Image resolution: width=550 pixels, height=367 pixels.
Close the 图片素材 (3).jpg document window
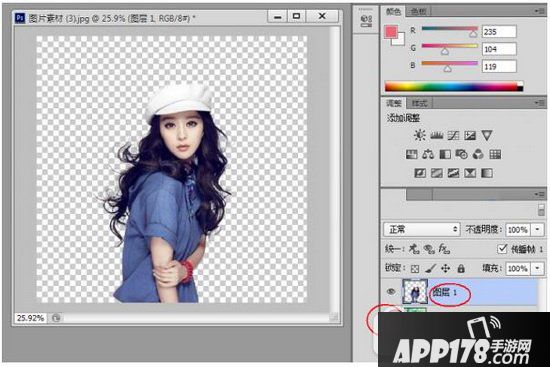click(322, 16)
